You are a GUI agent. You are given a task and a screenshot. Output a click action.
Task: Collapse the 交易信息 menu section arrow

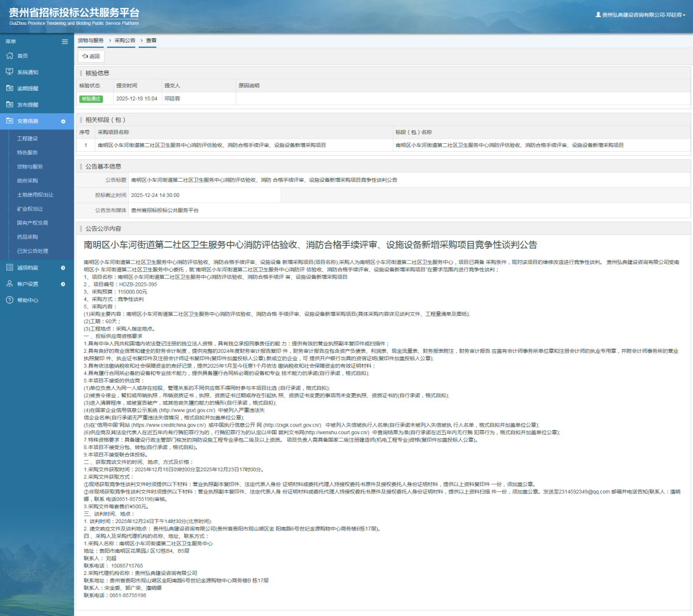(x=64, y=121)
